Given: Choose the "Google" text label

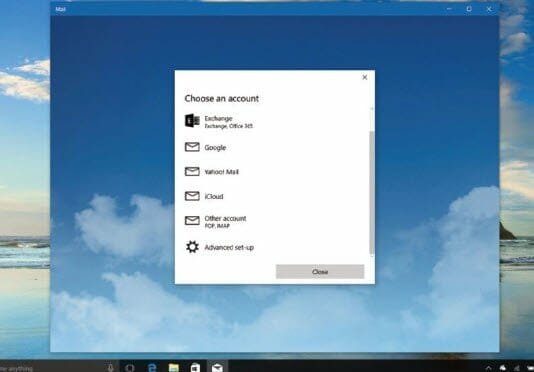Looking at the screenshot, I should (215, 148).
